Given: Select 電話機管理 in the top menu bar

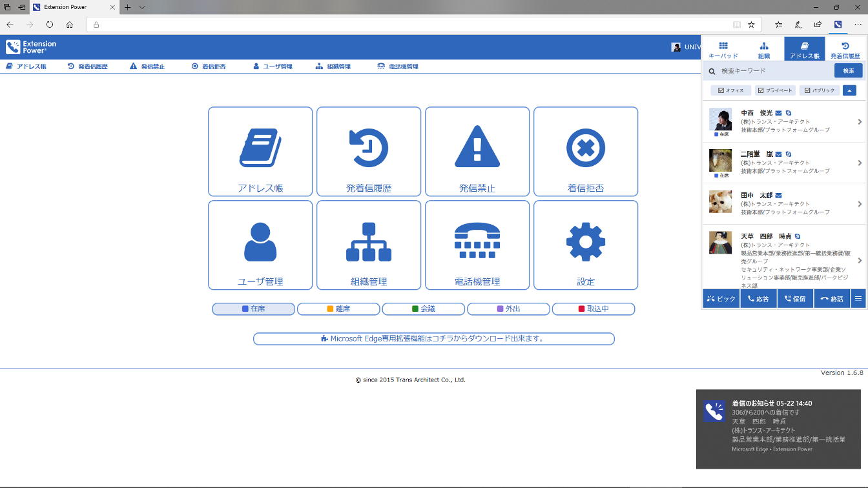Looking at the screenshot, I should pyautogui.click(x=398, y=66).
